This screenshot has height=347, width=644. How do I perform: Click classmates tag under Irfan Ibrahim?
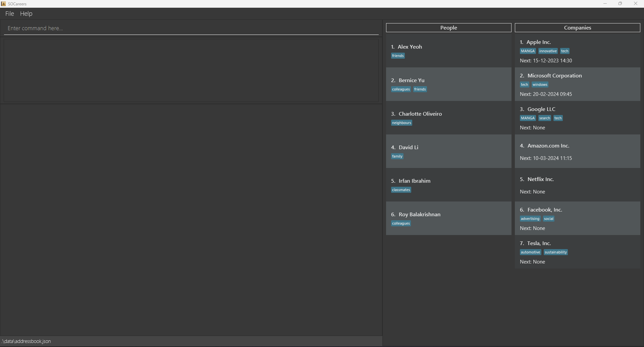[401, 190]
